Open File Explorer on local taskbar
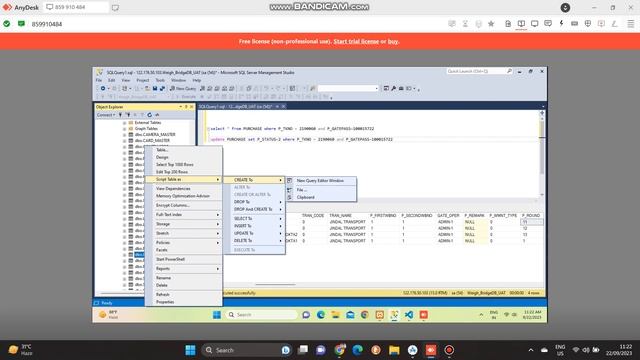The width and height of the screenshot is (640, 360). [394, 350]
